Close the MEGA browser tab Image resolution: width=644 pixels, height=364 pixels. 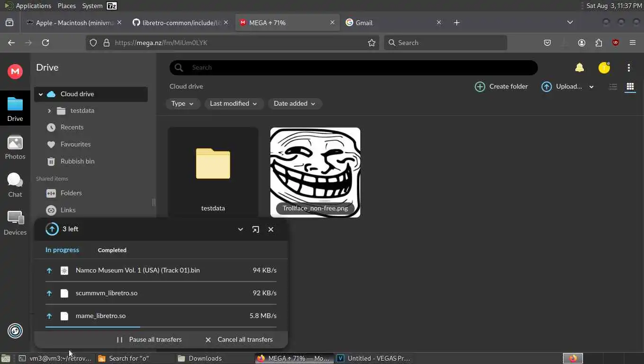[332, 22]
